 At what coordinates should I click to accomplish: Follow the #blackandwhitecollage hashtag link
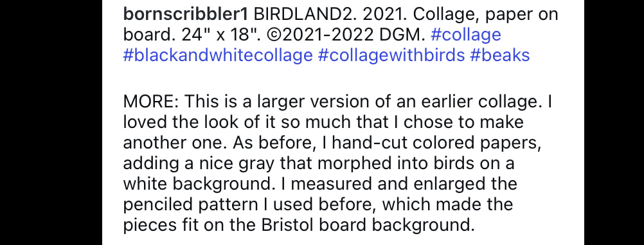click(x=218, y=55)
